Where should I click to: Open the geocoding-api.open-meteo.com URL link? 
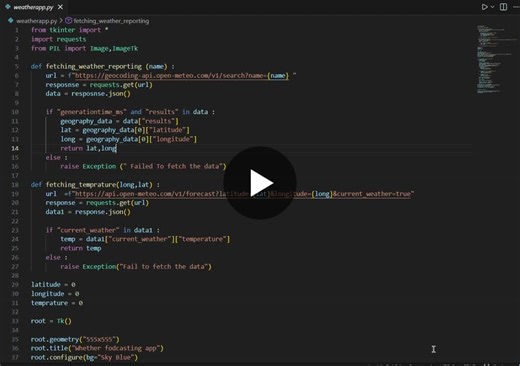181,76
